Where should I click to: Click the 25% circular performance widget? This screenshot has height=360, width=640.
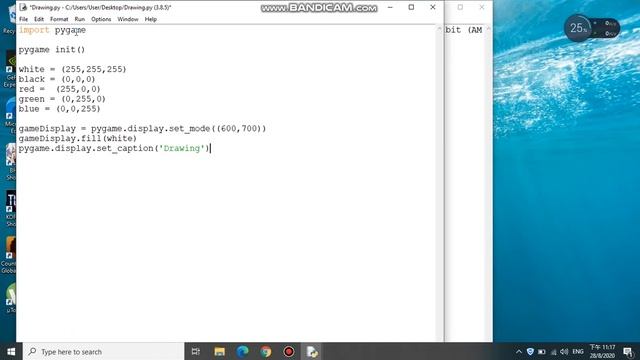pos(578,28)
